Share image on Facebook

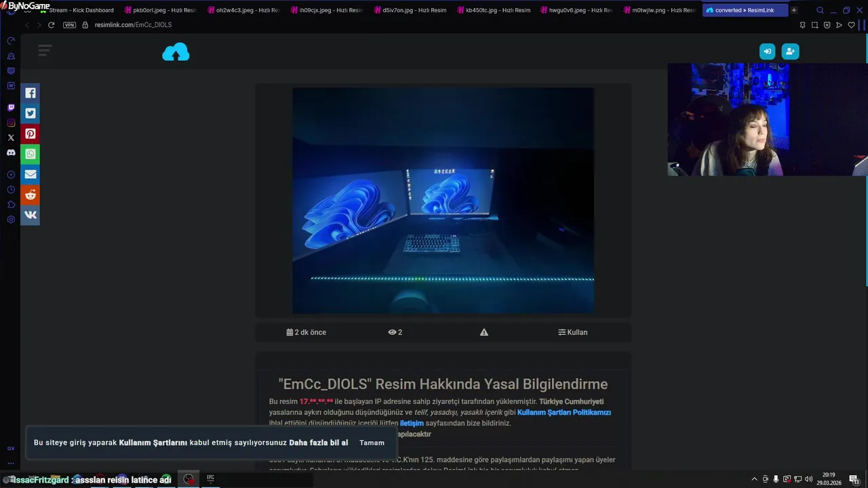coord(31,93)
